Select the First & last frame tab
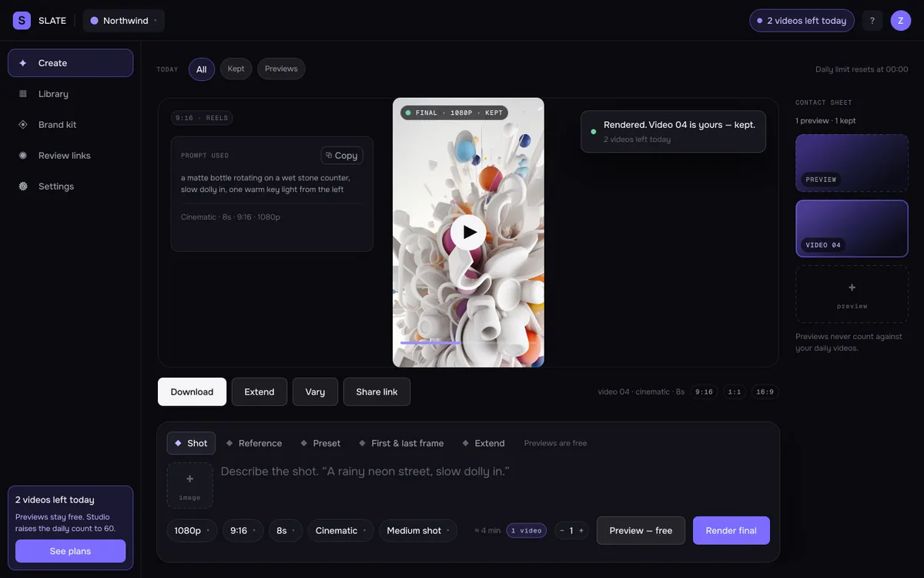 [x=400, y=443]
